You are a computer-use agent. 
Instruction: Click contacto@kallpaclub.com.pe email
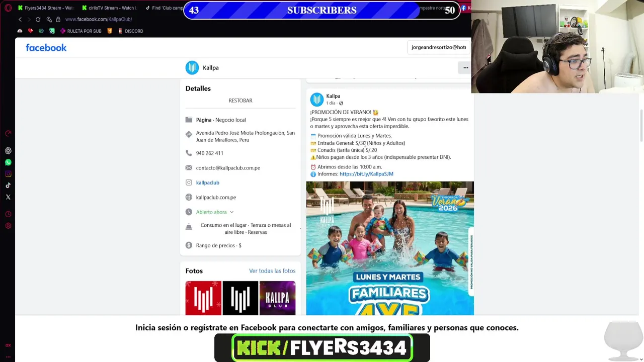click(228, 168)
